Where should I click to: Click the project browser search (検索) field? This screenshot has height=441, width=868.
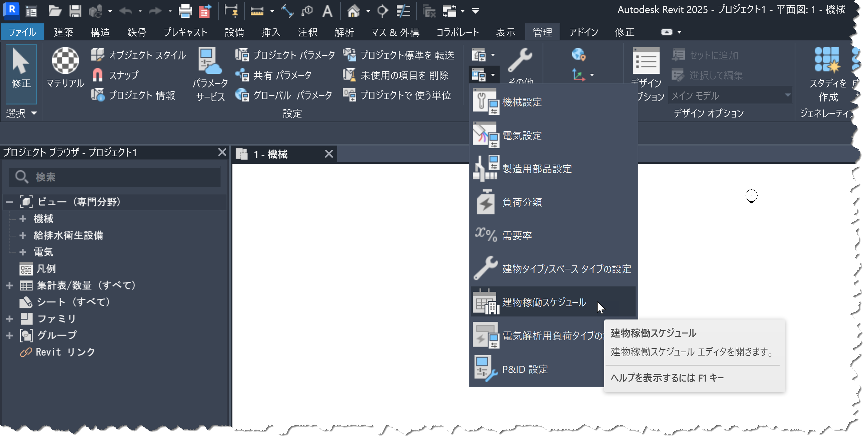click(x=115, y=177)
